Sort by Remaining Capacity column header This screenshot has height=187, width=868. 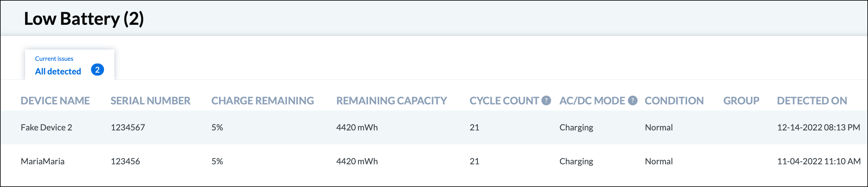391,100
